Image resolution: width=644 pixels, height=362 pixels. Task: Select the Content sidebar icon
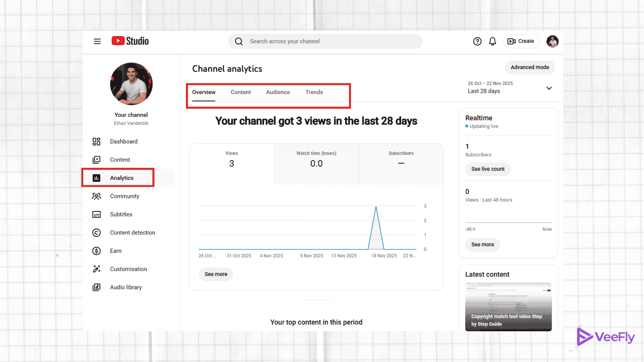pos(96,160)
